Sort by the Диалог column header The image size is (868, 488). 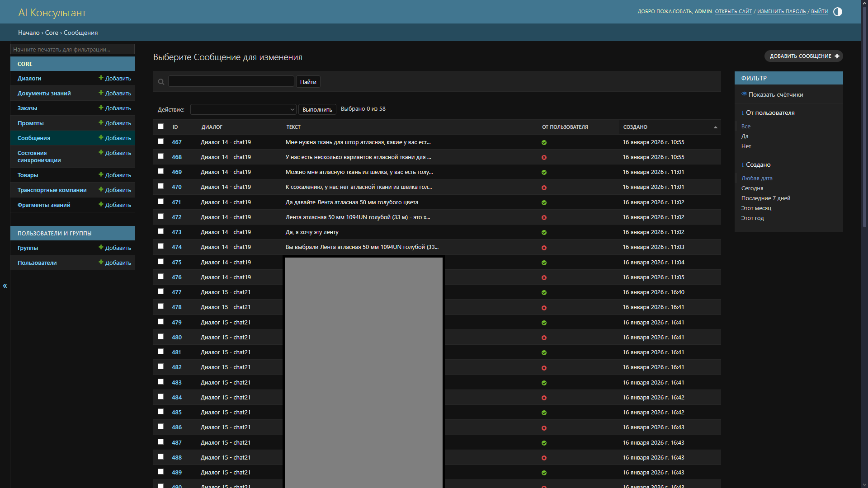pyautogui.click(x=212, y=127)
